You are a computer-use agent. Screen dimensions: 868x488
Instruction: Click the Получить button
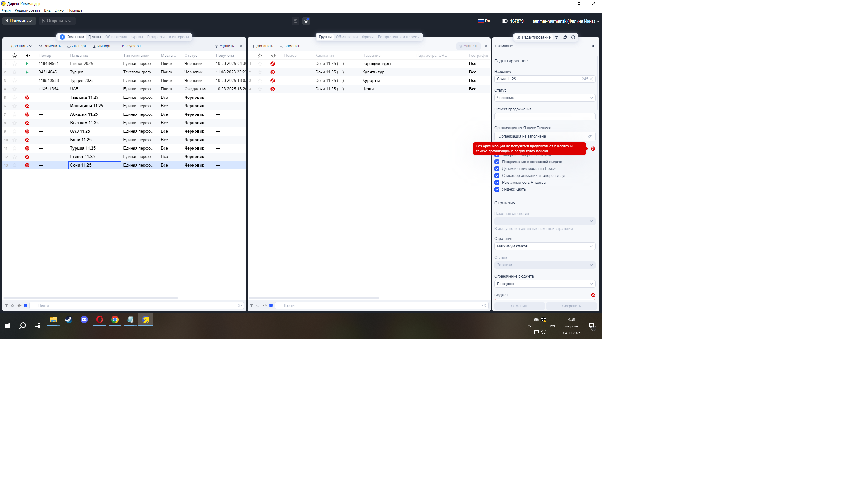click(x=19, y=21)
